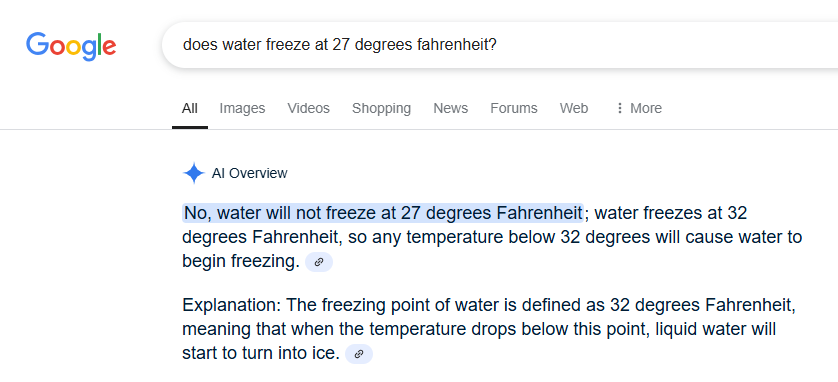Image resolution: width=838 pixels, height=382 pixels.
Task: Select the All results tab
Action: tap(190, 108)
